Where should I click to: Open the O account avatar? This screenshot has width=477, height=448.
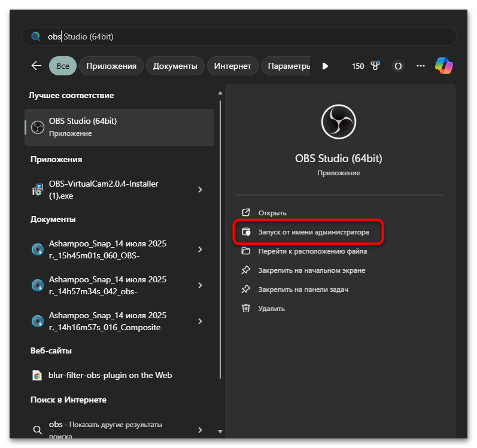click(398, 66)
